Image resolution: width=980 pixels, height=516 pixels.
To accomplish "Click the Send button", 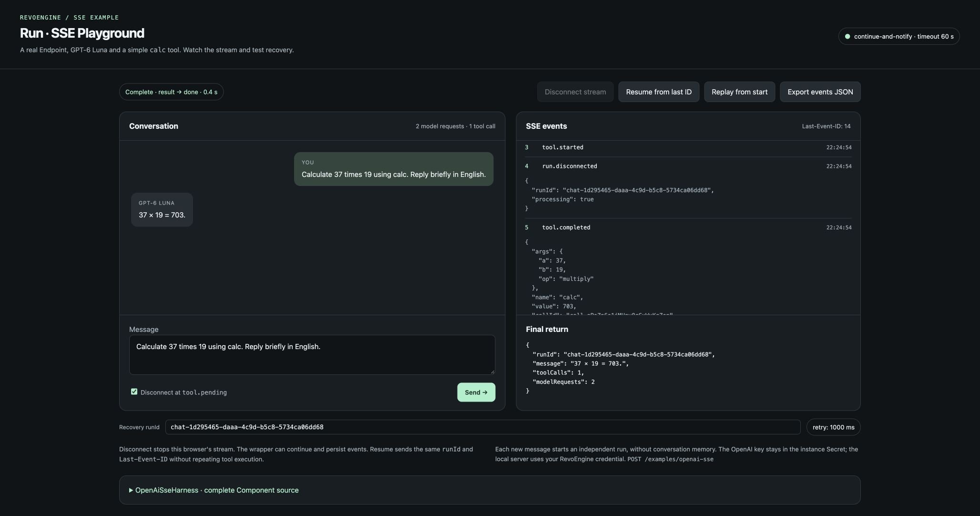I will (476, 392).
